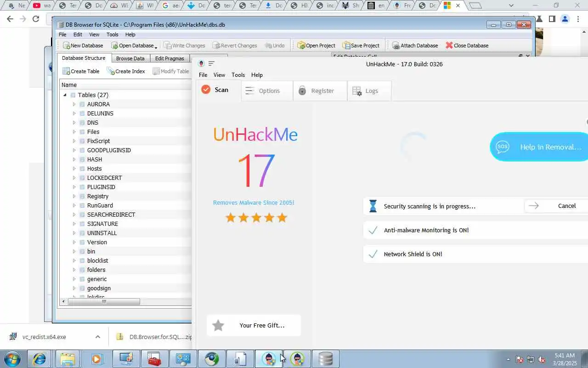
Task: Click the UnHackMe app logo icon in title bar
Action: pyautogui.click(x=201, y=64)
